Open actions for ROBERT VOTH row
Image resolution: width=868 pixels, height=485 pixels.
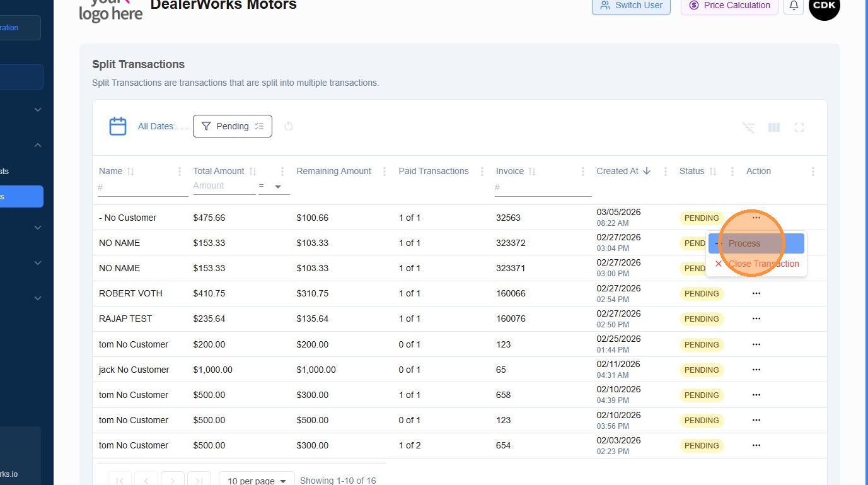[756, 293]
